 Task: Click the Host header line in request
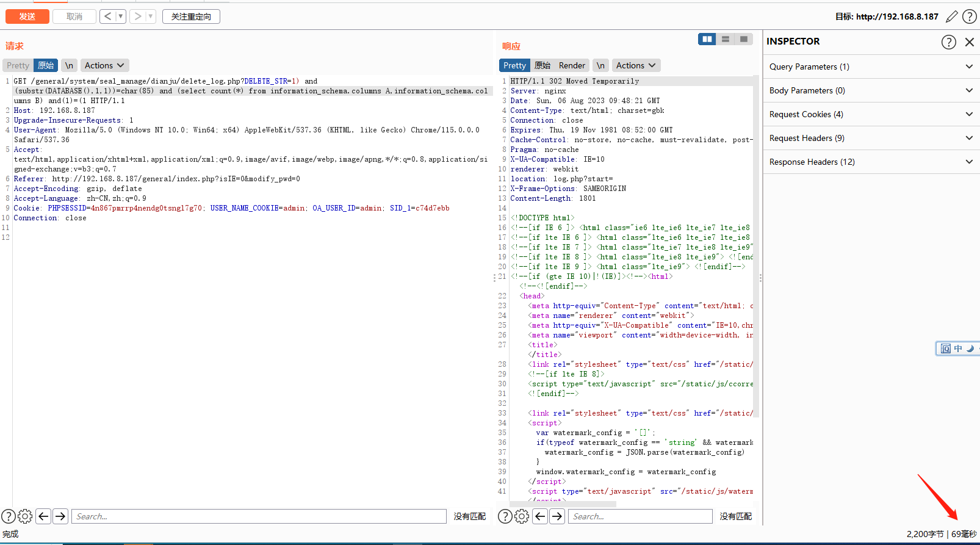54,110
